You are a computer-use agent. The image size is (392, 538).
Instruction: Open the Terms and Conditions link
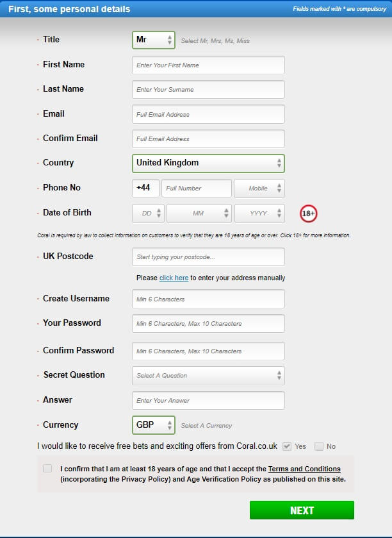(304, 469)
